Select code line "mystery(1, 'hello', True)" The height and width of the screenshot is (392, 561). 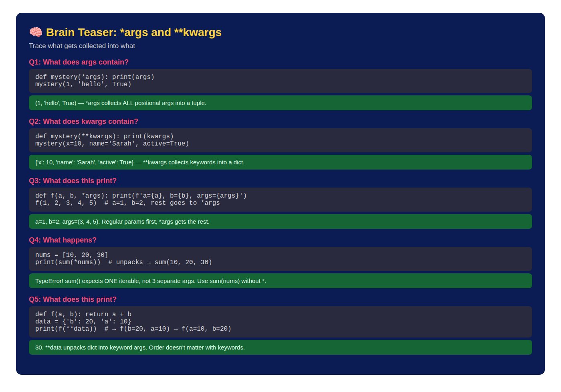83,84
